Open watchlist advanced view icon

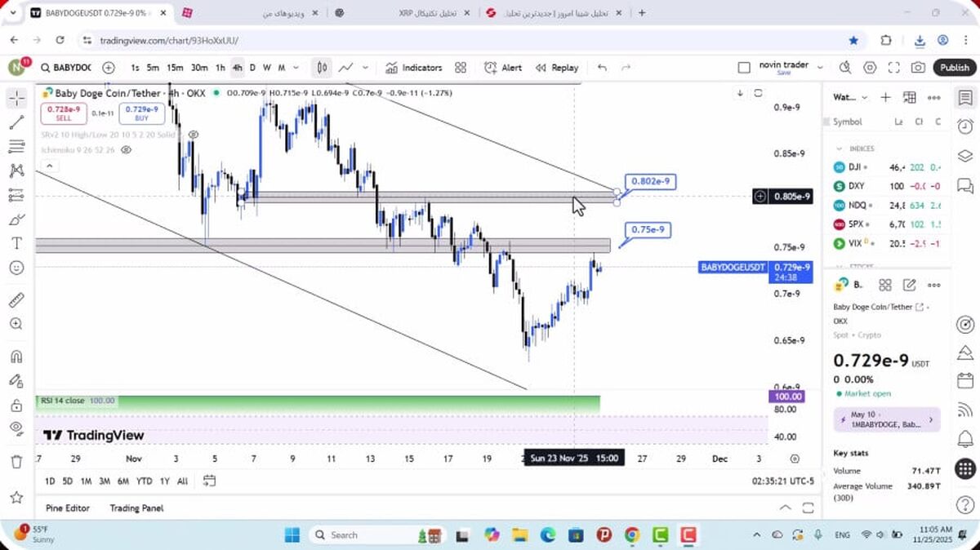[x=910, y=97]
